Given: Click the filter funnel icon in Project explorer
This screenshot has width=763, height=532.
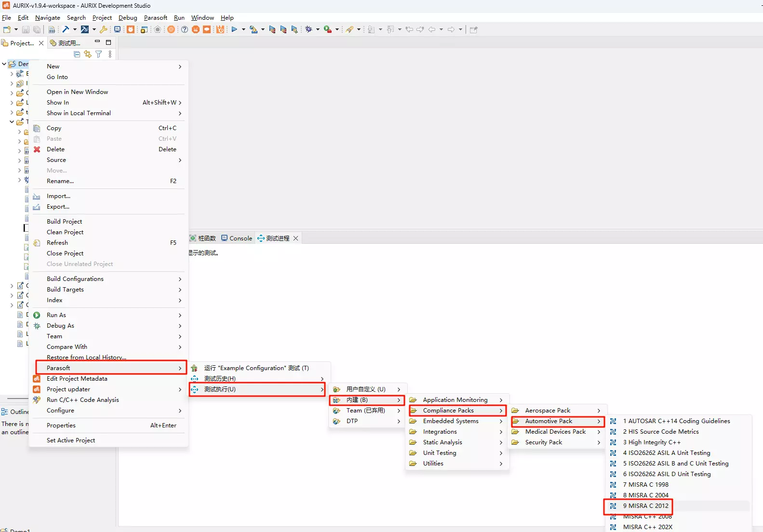Looking at the screenshot, I should click(99, 54).
